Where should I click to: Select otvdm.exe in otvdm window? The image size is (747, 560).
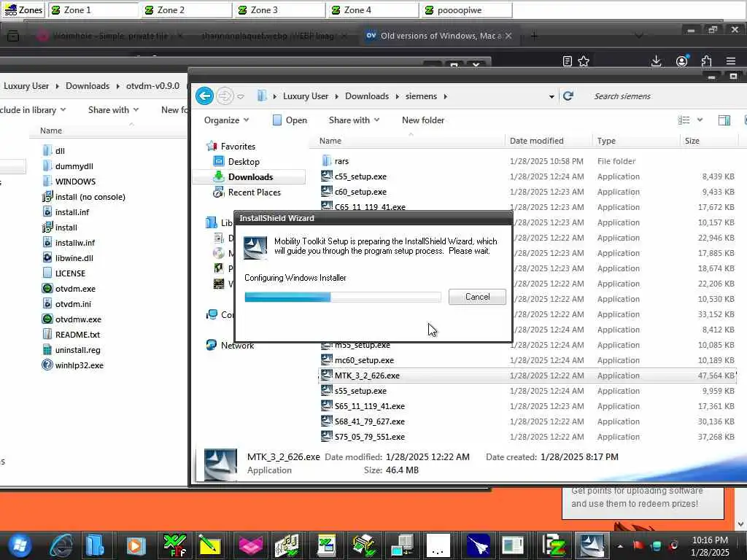point(75,289)
